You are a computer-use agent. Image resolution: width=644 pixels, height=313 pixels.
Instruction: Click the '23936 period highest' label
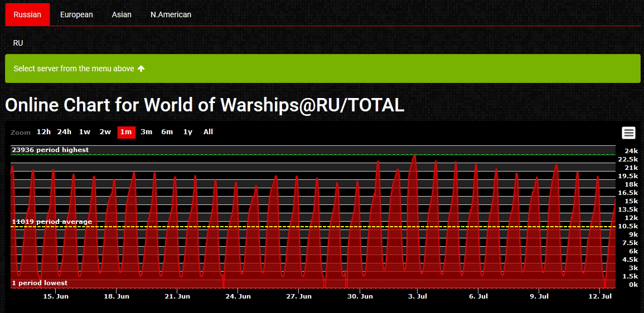pos(50,150)
